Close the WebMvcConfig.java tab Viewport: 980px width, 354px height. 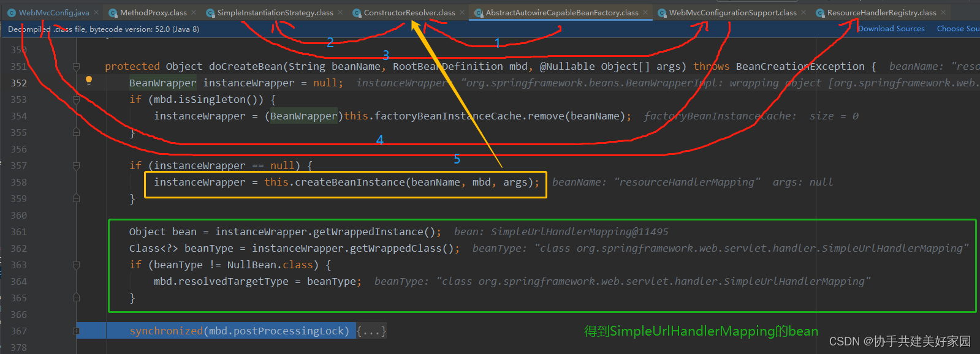(x=96, y=12)
